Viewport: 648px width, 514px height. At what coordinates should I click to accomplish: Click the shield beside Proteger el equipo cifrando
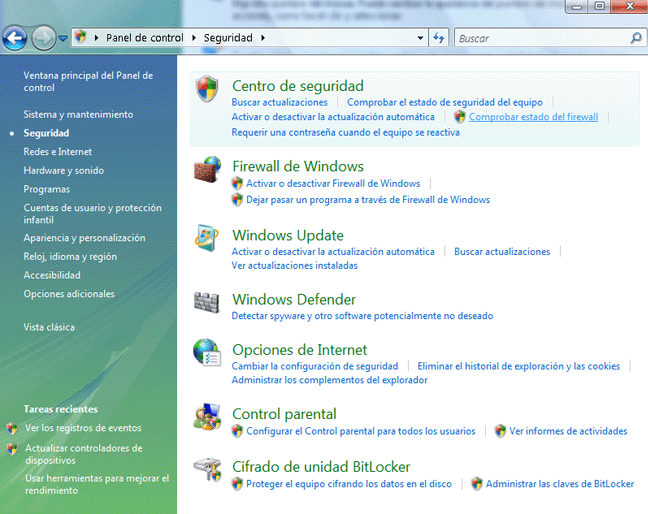pos(237,483)
